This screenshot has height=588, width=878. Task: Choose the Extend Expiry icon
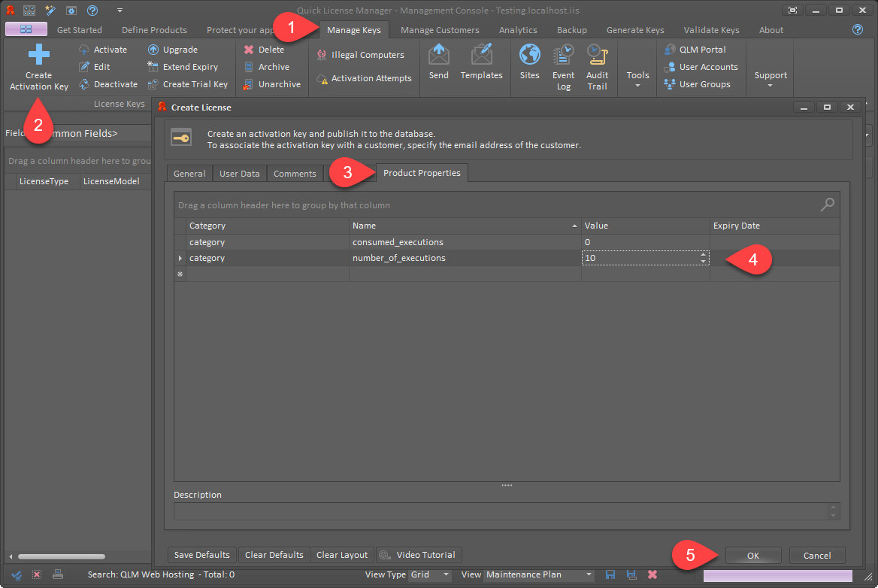(153, 67)
